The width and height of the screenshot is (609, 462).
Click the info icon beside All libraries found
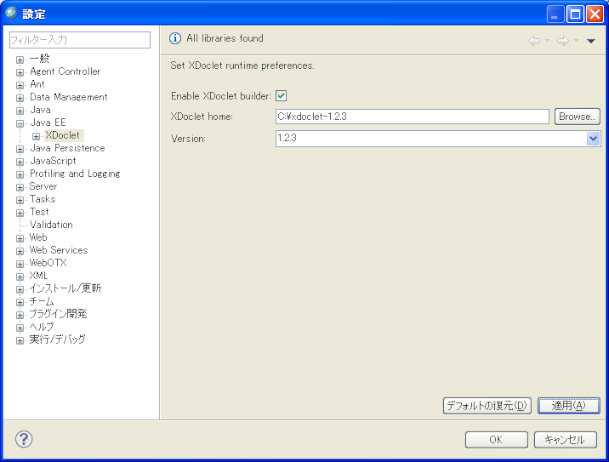point(175,39)
